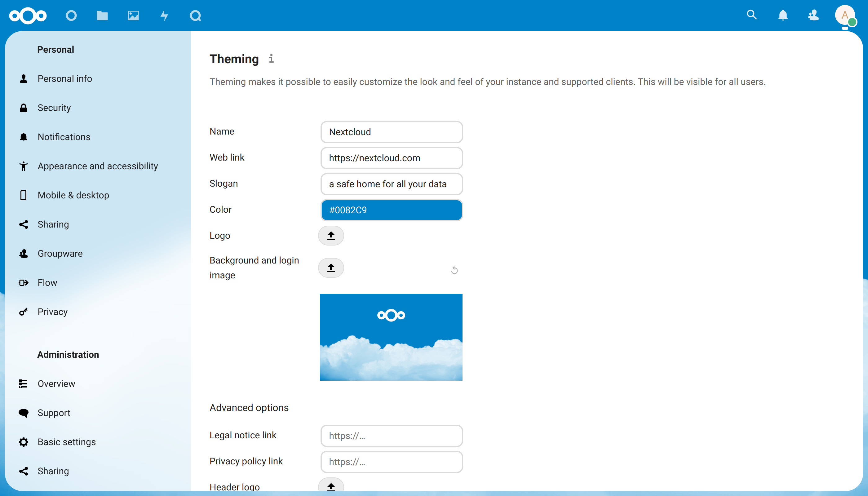Click the magnifier search icon in header

751,15
